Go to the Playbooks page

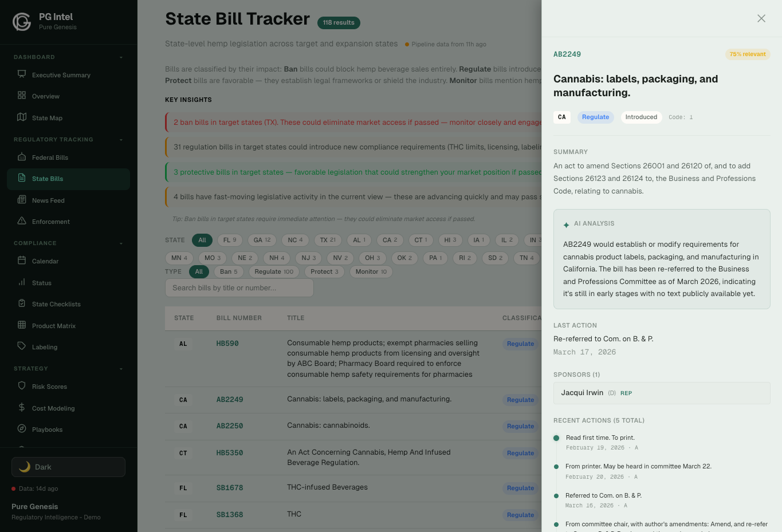pos(47,429)
